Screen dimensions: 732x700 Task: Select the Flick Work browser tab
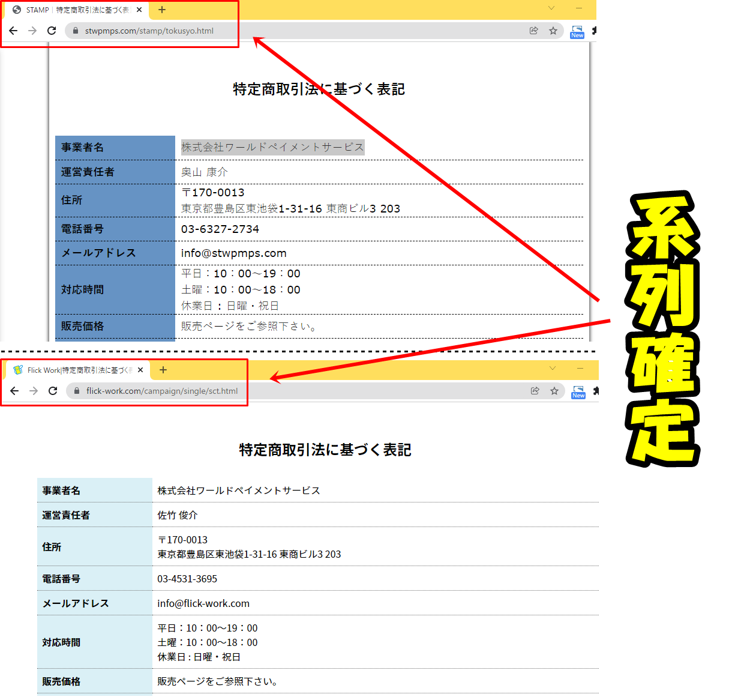(76, 370)
